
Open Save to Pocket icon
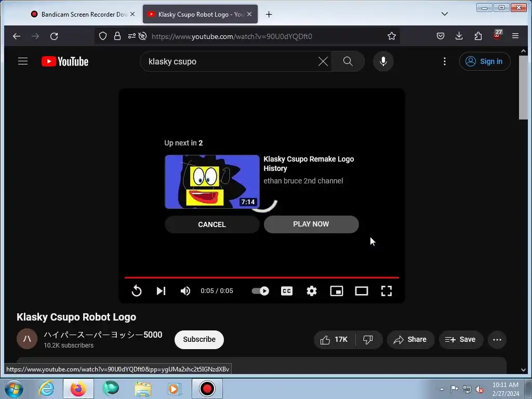pos(441,36)
